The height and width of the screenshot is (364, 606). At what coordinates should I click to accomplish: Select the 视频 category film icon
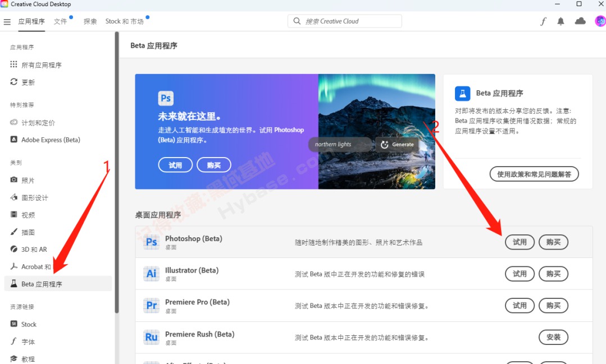pyautogui.click(x=14, y=215)
